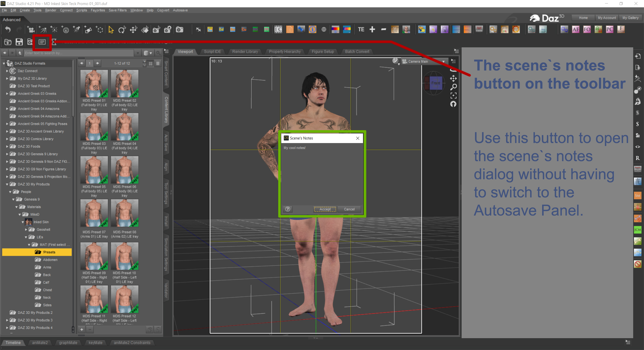Click the TE toolbar icon
The image size is (644, 350).
(361, 29)
